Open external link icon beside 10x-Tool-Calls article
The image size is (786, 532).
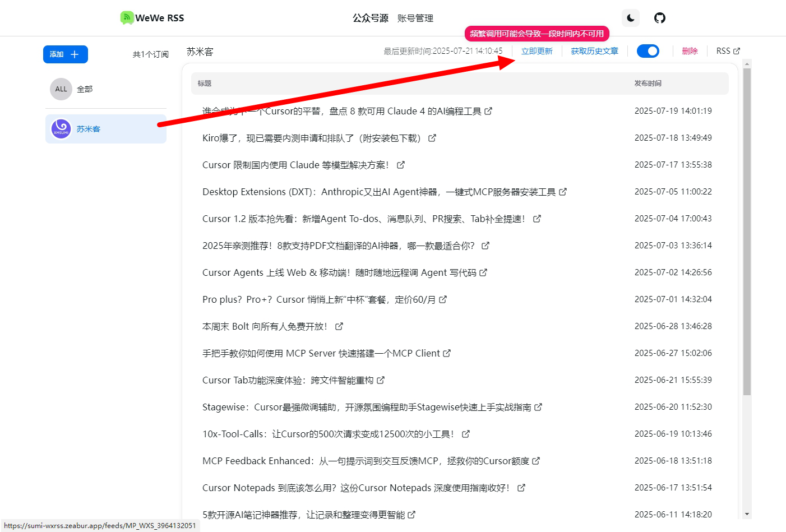[x=466, y=434]
